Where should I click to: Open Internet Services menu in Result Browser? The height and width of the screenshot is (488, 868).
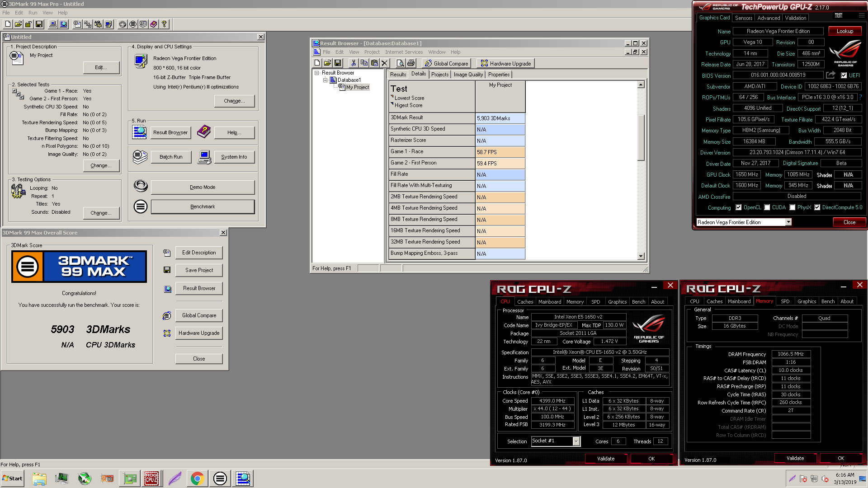(404, 52)
